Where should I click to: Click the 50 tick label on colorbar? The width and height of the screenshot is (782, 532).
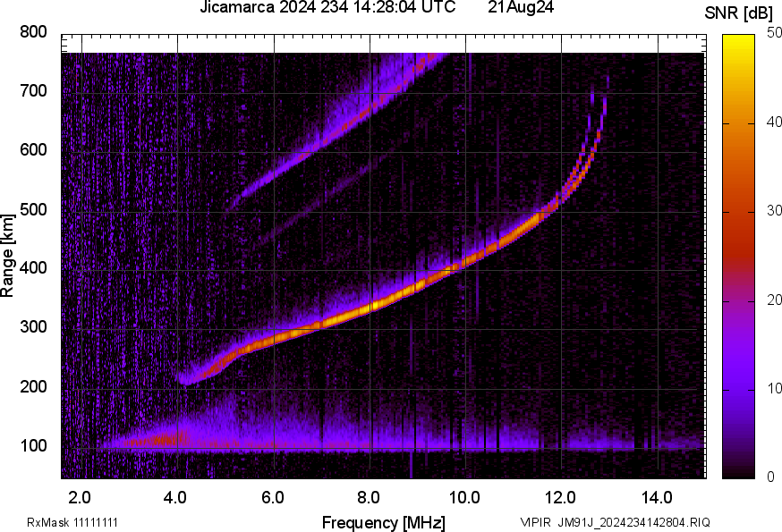(774, 33)
